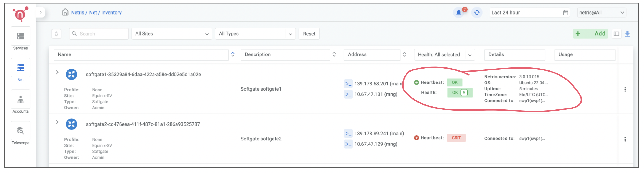Viewport: 644px width, 173px height.
Task: Open terminal for 139.178.68.201 address
Action: (x=348, y=84)
